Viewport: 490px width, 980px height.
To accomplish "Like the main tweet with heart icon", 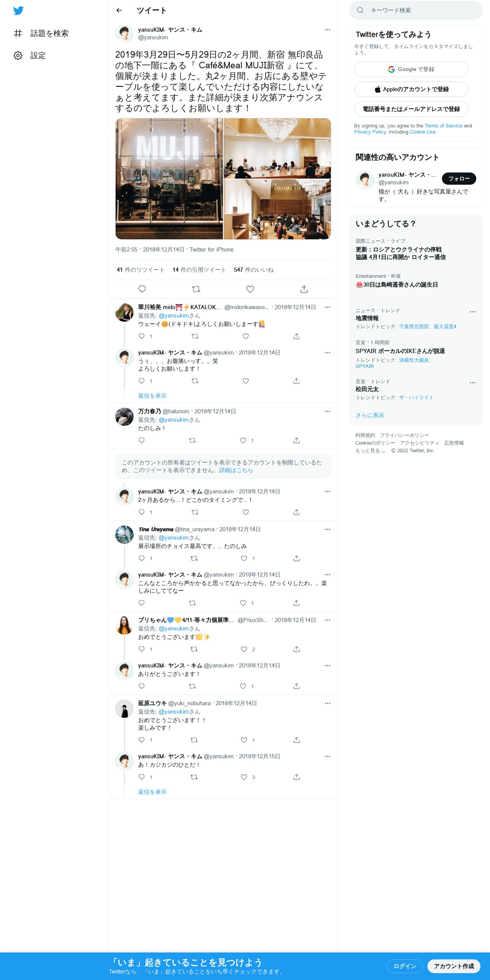I will (250, 289).
